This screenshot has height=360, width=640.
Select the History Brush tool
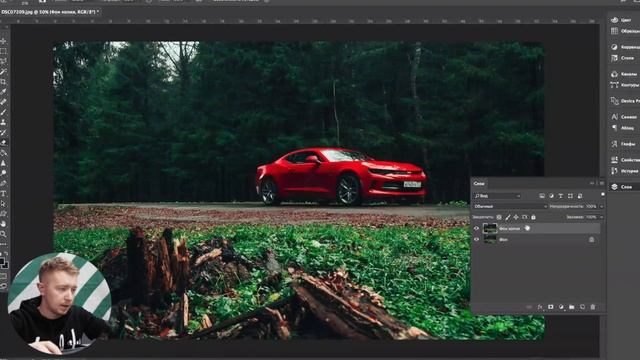point(3,133)
